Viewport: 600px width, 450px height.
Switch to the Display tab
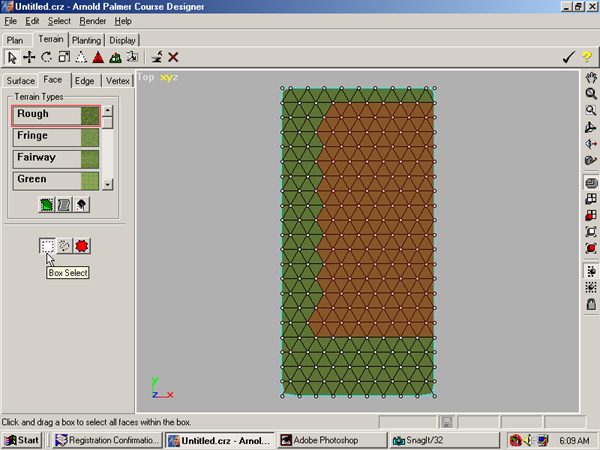click(122, 40)
